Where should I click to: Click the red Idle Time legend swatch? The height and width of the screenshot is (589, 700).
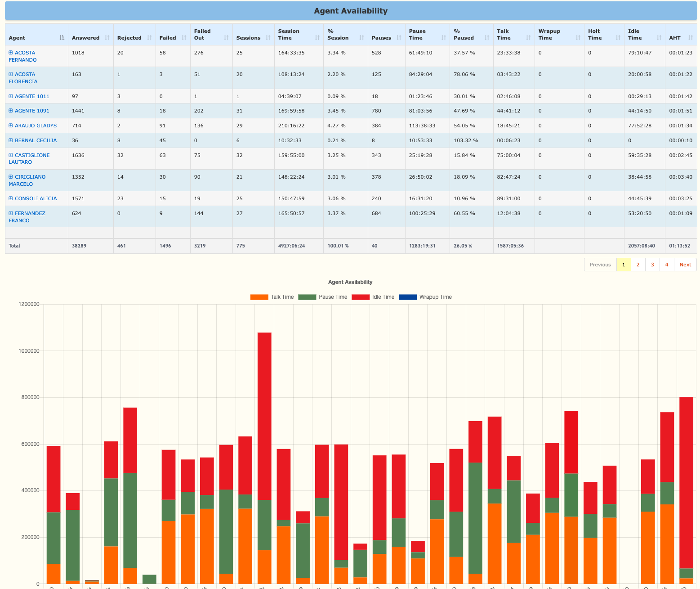coord(361,297)
